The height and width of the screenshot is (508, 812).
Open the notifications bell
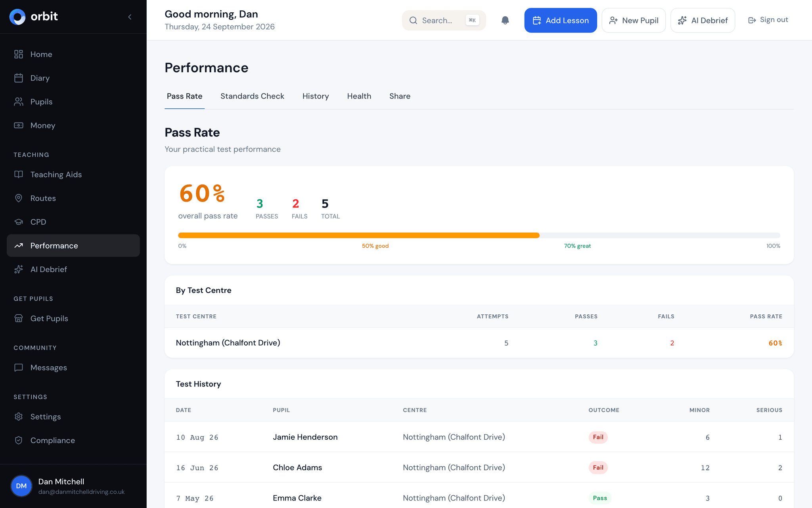coord(505,20)
